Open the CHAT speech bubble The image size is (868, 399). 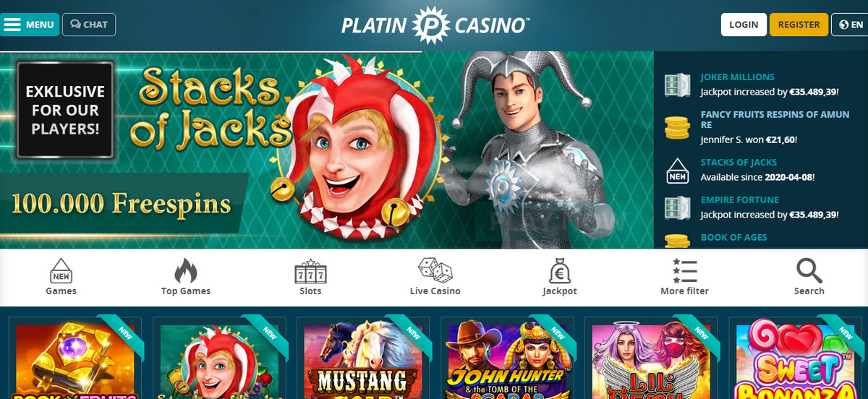pos(89,25)
